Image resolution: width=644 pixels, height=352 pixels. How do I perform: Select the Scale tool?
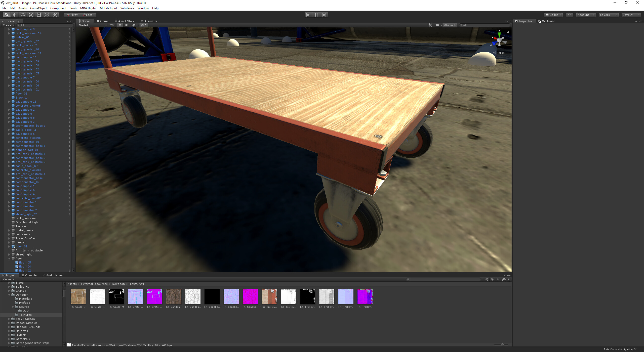[31, 15]
